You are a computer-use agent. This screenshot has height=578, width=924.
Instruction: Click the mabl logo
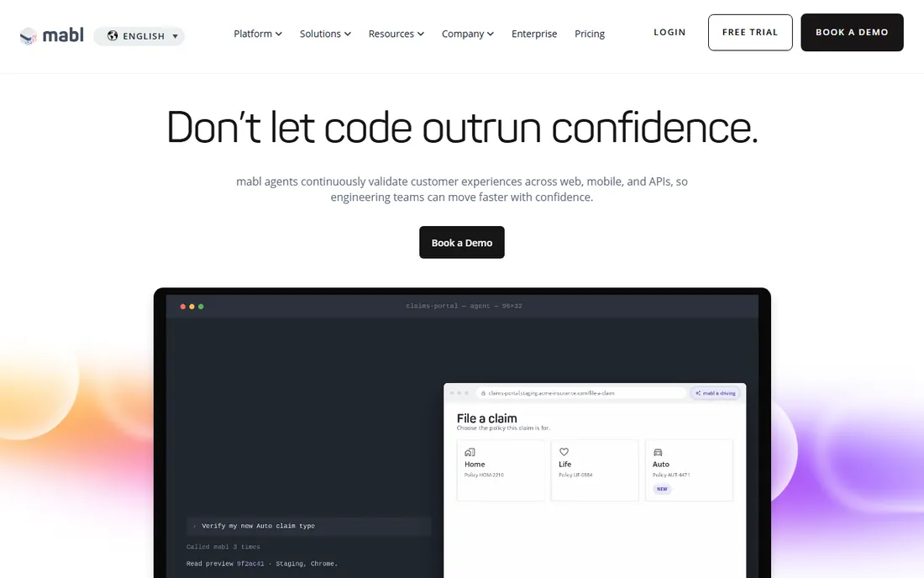tap(52, 35)
